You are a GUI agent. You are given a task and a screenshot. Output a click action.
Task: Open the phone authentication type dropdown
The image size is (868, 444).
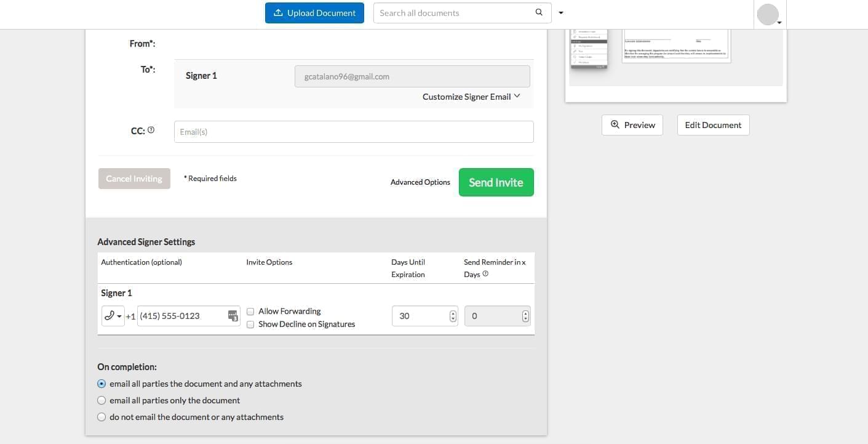click(x=113, y=316)
